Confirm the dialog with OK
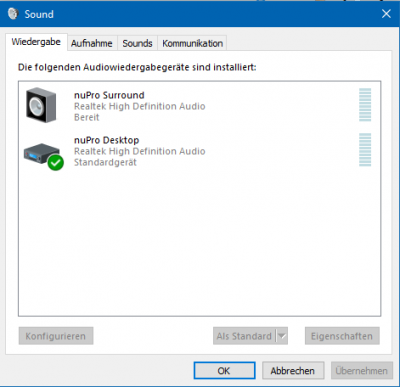This screenshot has height=387, width=400. pyautogui.click(x=224, y=371)
